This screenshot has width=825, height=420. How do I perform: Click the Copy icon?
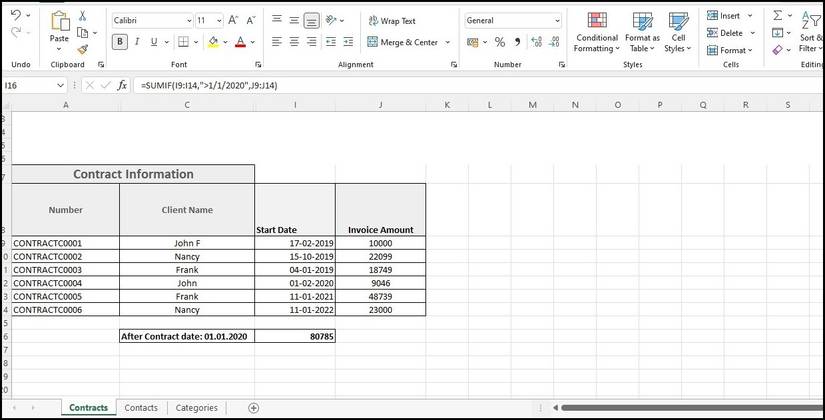pos(83,33)
